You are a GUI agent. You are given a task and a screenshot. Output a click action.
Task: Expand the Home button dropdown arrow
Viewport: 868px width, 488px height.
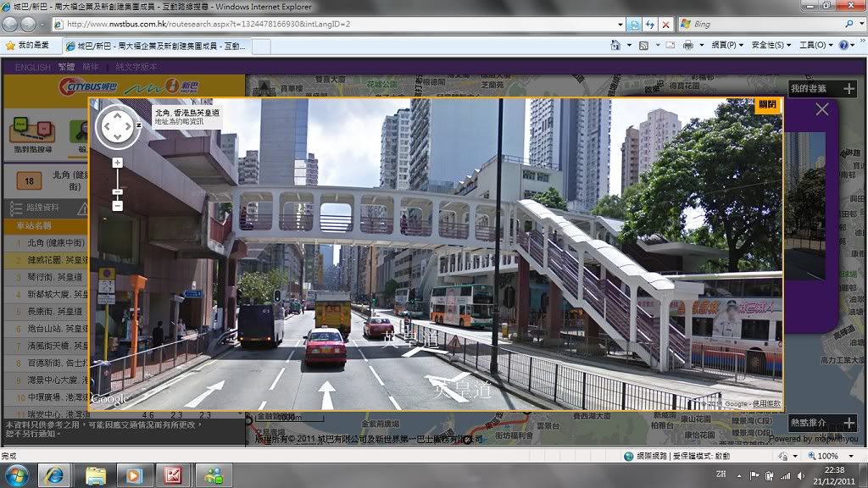[629, 46]
